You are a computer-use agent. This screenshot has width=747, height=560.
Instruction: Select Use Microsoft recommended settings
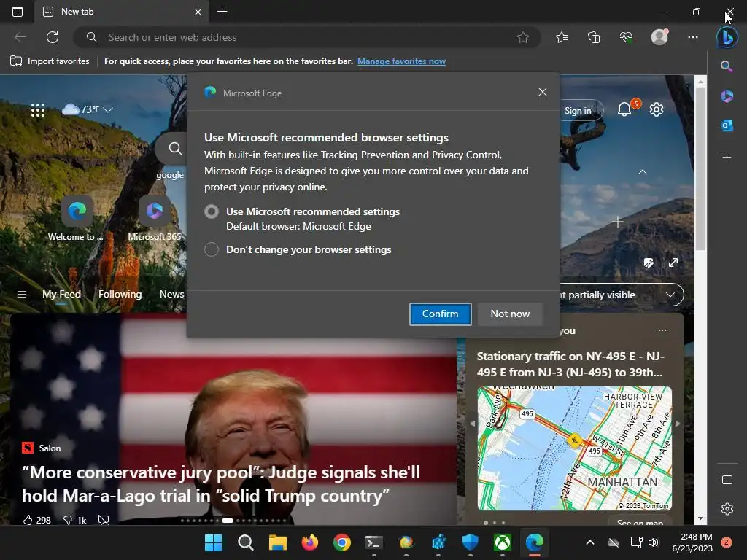tap(212, 211)
